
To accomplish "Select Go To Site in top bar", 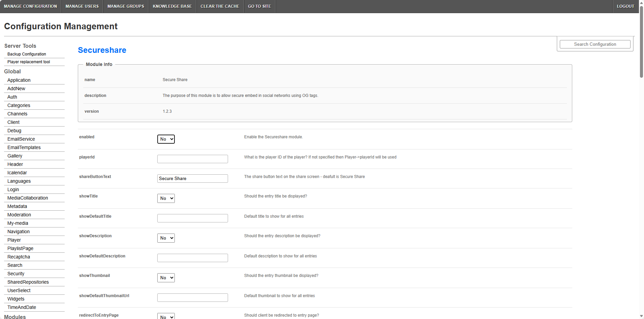I will click(x=260, y=6).
